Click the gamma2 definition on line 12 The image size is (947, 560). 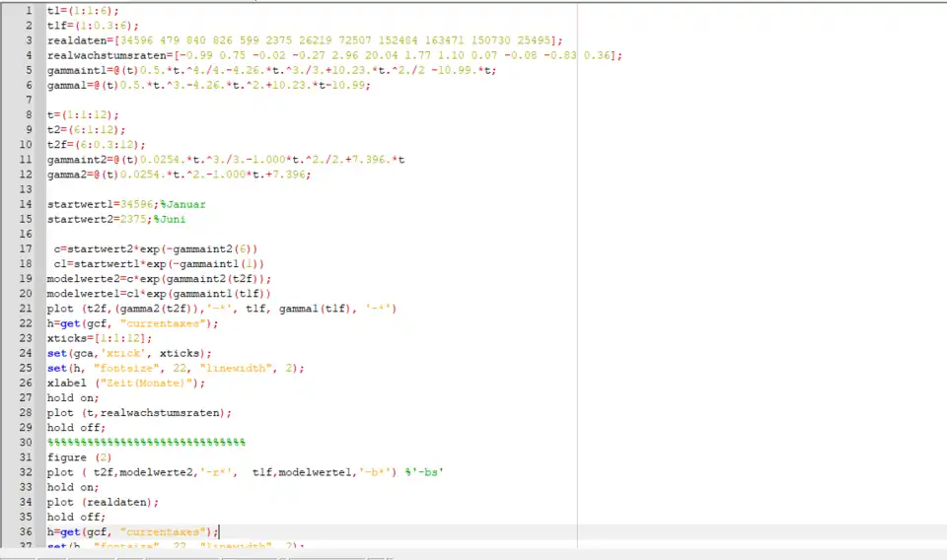(x=179, y=175)
